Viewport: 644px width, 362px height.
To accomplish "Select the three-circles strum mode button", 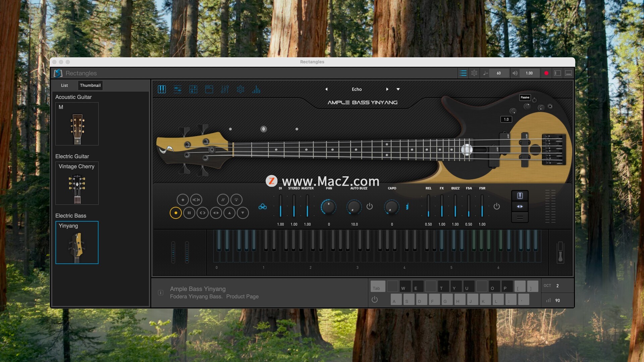I will tap(520, 217).
